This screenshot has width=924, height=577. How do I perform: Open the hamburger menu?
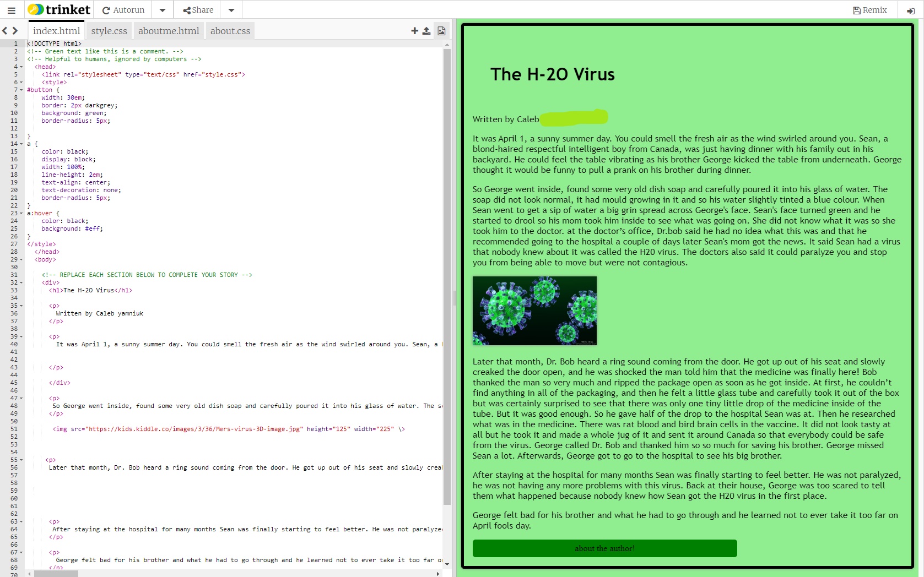coord(11,9)
